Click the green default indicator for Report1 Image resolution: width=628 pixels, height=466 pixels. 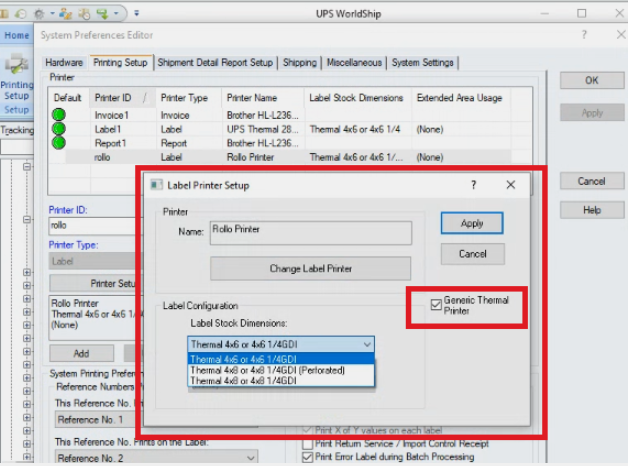[x=59, y=143]
